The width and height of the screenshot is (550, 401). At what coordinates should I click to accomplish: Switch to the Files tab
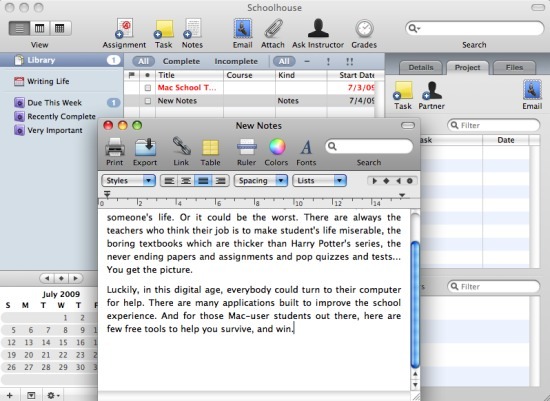tap(514, 67)
